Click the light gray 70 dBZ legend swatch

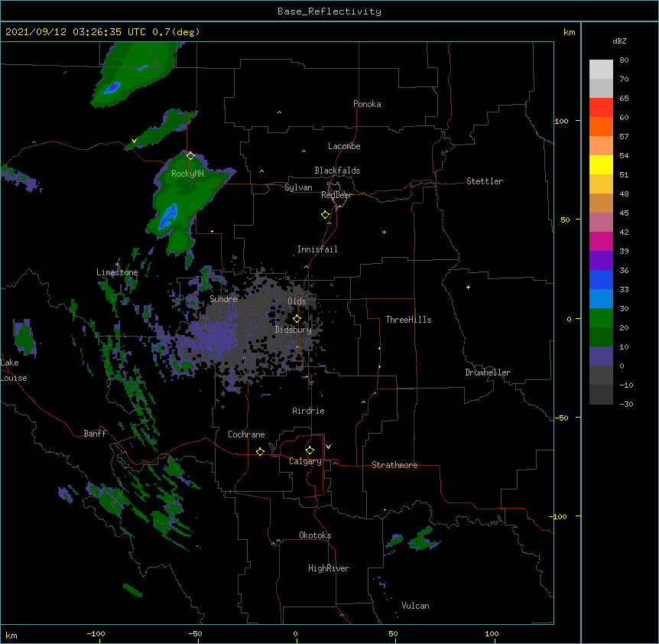click(x=601, y=70)
